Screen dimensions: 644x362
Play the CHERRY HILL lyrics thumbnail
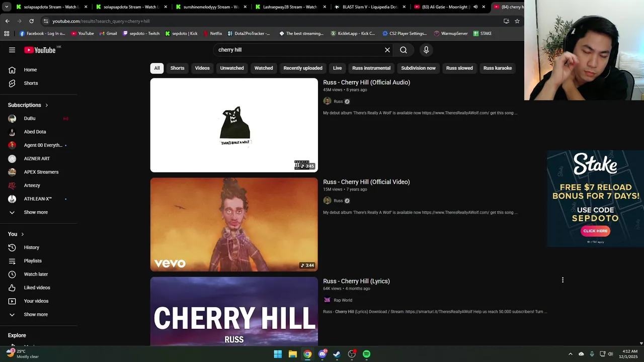point(234,311)
